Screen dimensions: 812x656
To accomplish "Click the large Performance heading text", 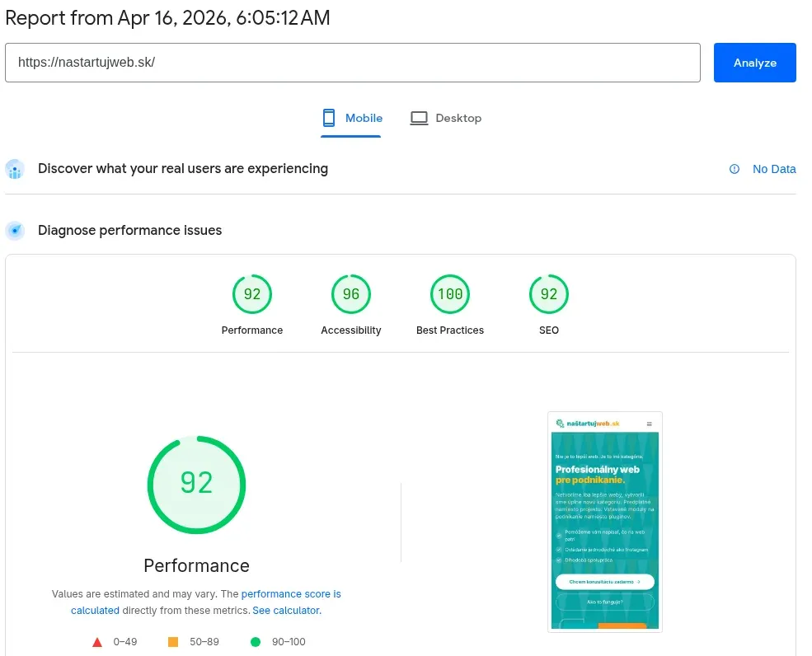I will [197, 565].
